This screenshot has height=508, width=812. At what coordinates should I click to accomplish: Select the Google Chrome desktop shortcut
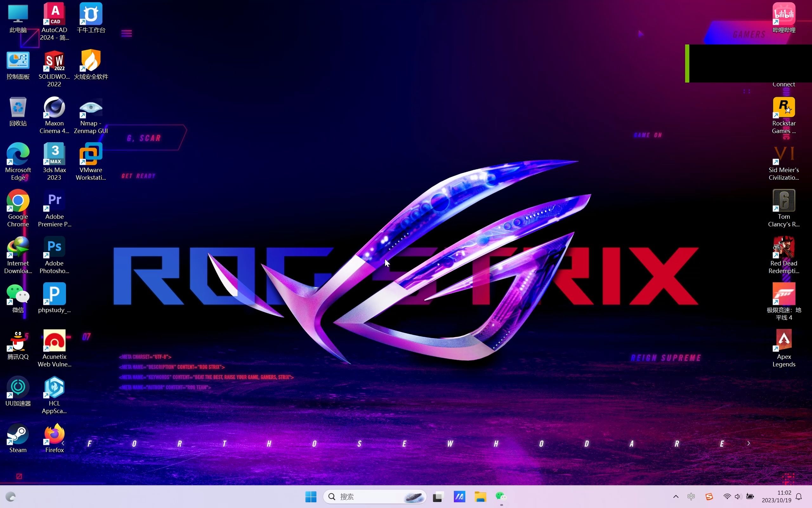tap(18, 209)
